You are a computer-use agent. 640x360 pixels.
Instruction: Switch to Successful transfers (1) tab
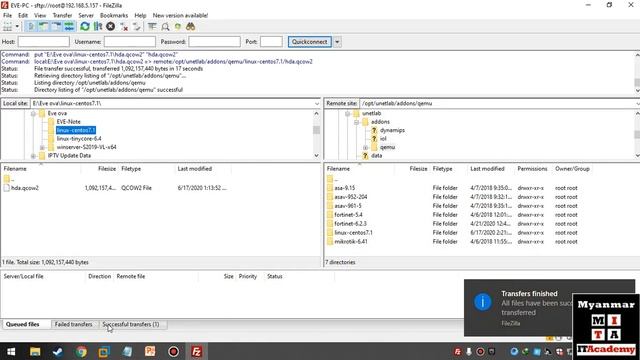pos(131,324)
